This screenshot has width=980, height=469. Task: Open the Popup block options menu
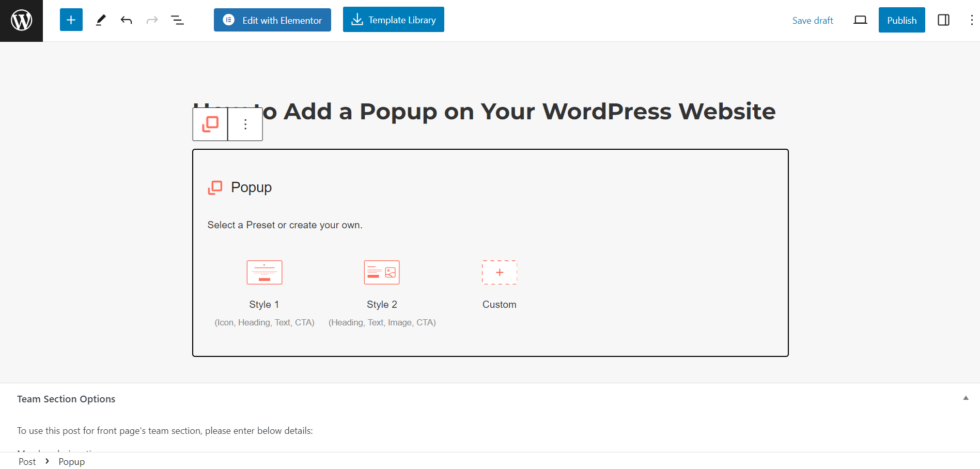click(245, 124)
